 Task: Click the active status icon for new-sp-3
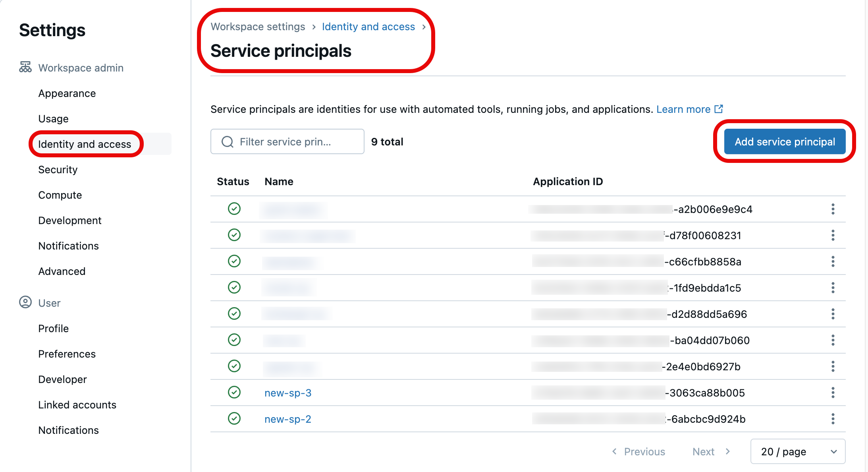tap(234, 393)
